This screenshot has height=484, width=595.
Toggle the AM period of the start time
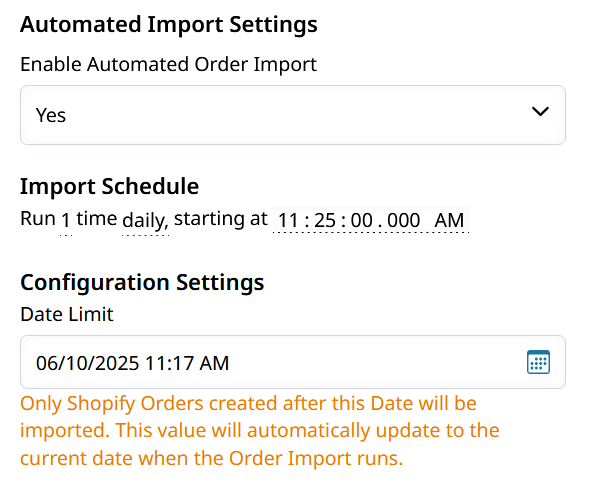449,220
